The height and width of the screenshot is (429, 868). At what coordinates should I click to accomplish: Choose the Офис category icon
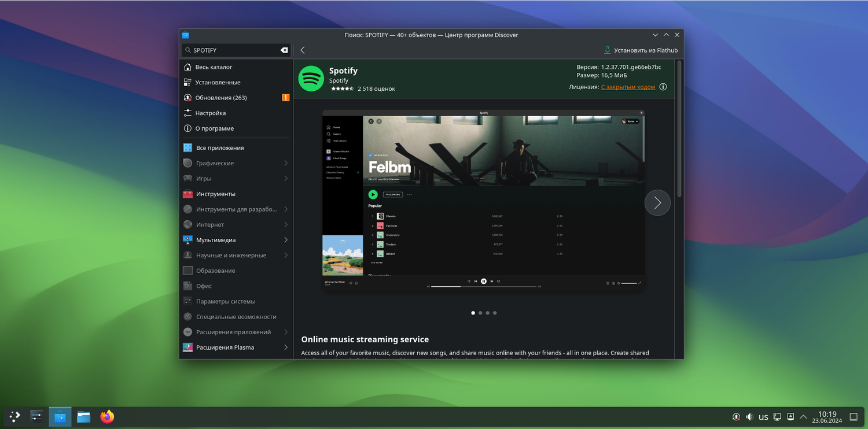[x=187, y=286]
